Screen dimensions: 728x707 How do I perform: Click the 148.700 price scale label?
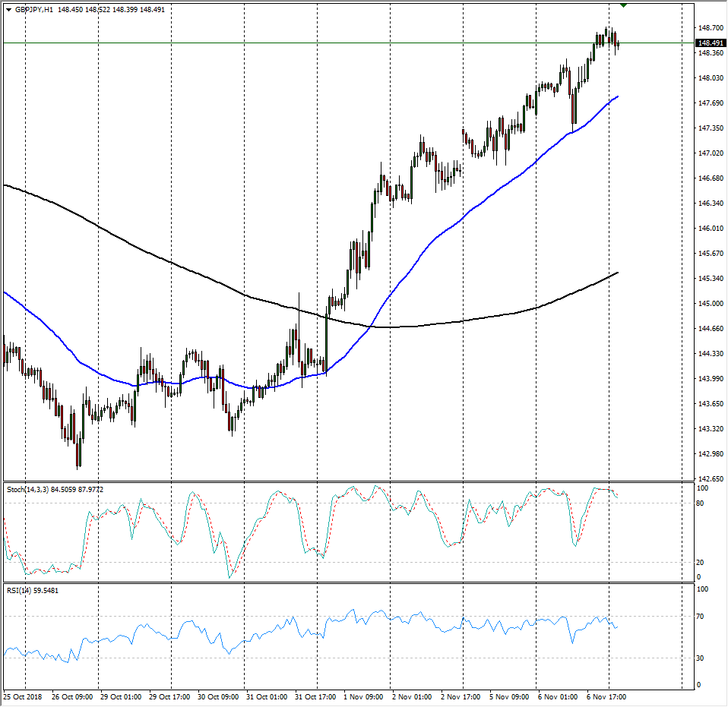711,28
